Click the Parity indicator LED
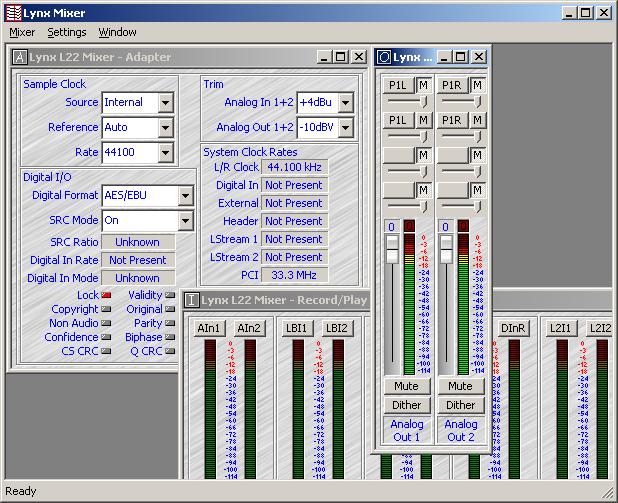 [170, 323]
